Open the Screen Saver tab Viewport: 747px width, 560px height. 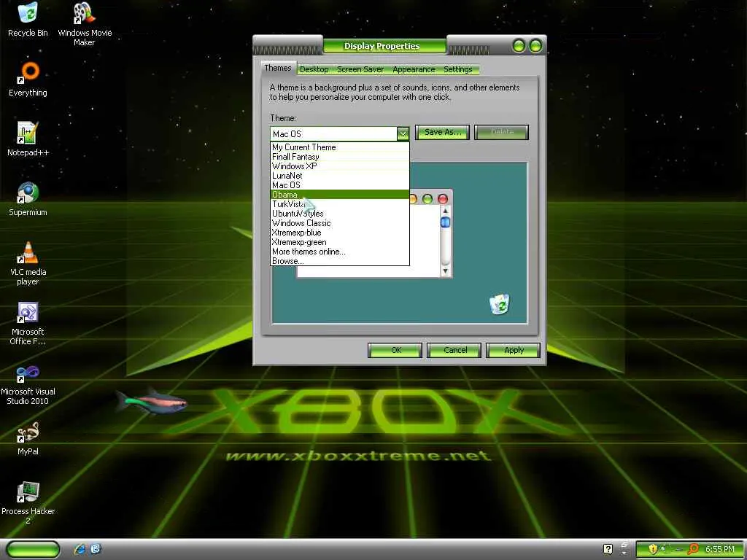(360, 69)
